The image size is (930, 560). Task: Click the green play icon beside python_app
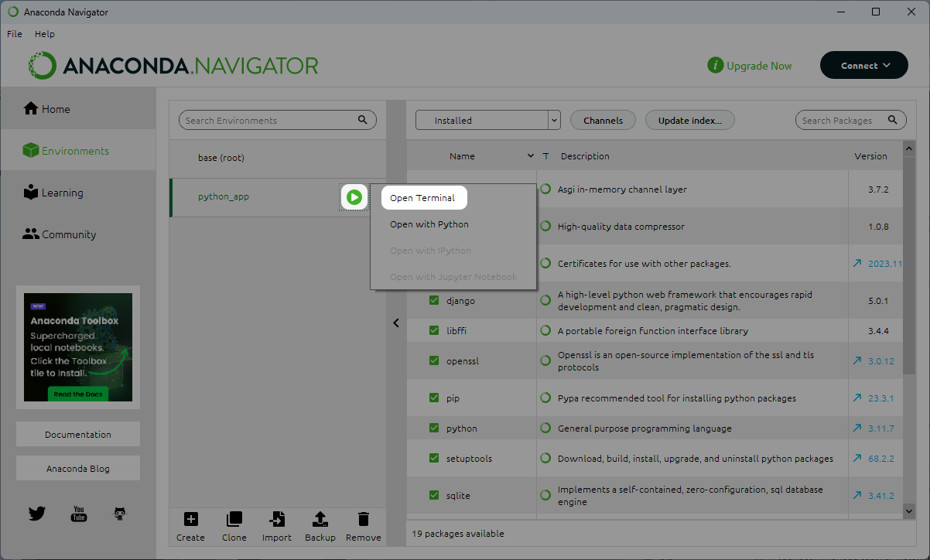[x=354, y=197]
